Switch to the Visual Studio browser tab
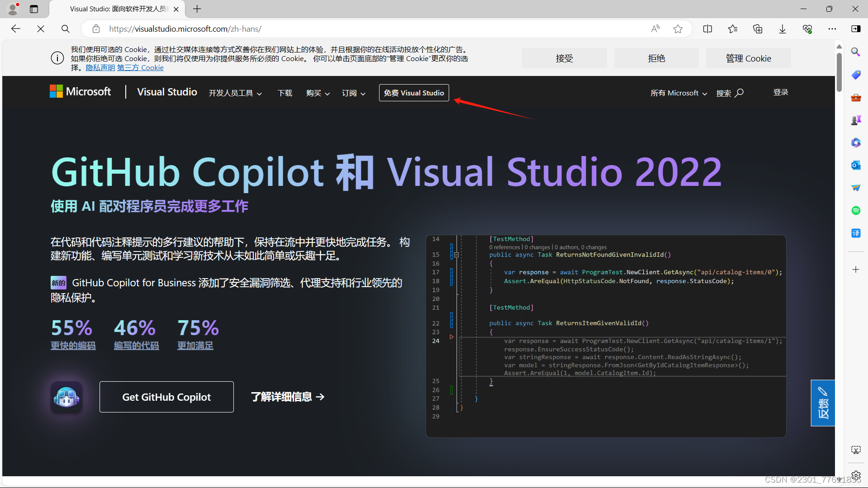 click(119, 9)
